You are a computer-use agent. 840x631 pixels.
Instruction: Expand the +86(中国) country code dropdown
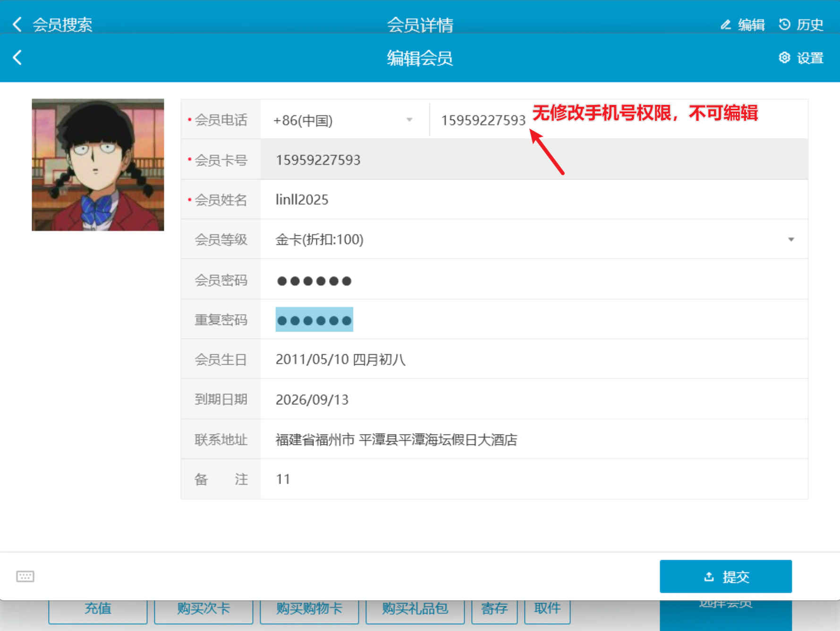[x=345, y=120]
